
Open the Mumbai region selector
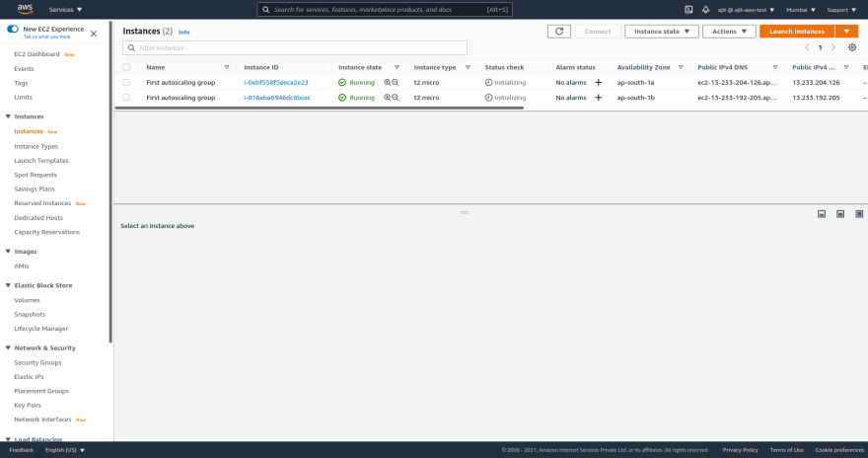(801, 10)
